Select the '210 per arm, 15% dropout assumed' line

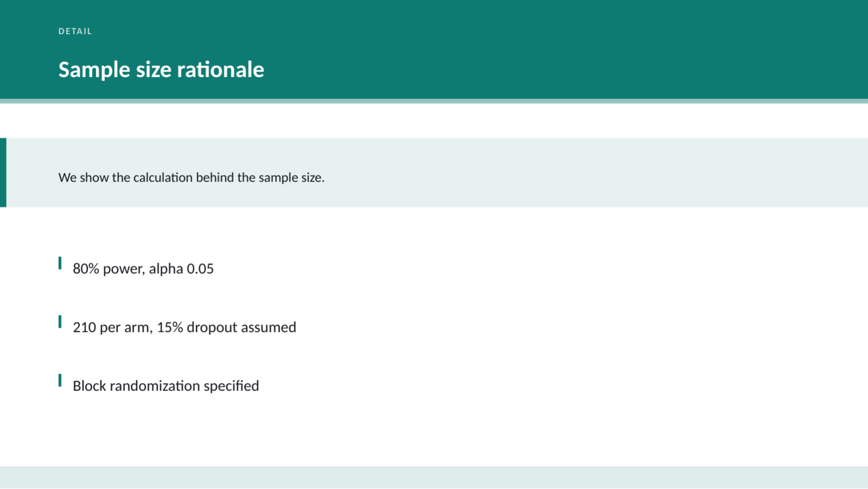click(185, 327)
